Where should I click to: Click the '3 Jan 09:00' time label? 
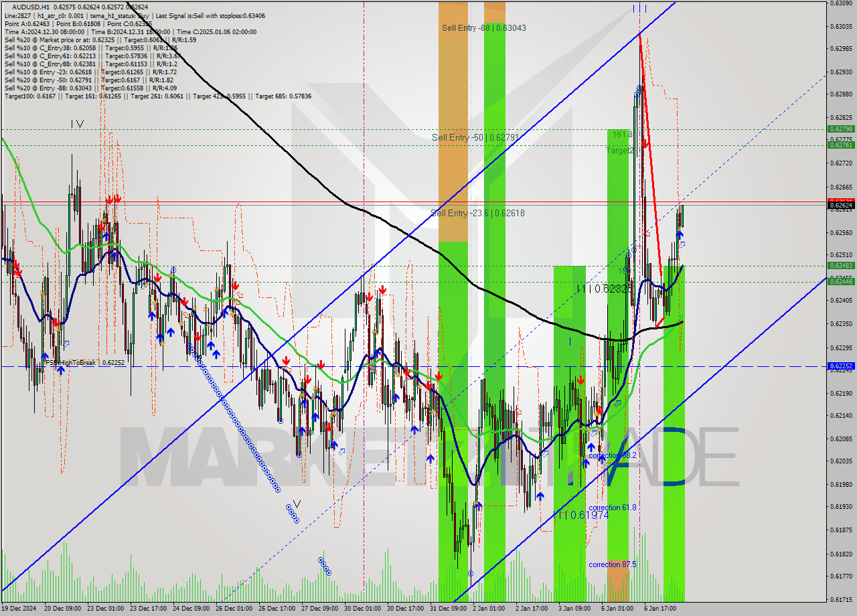tap(574, 609)
